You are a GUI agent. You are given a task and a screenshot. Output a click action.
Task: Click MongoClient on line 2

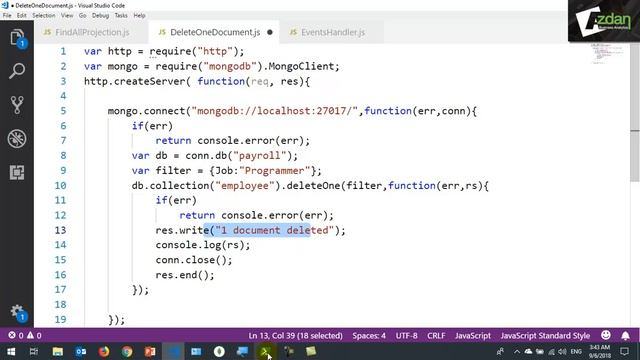[x=301, y=66]
